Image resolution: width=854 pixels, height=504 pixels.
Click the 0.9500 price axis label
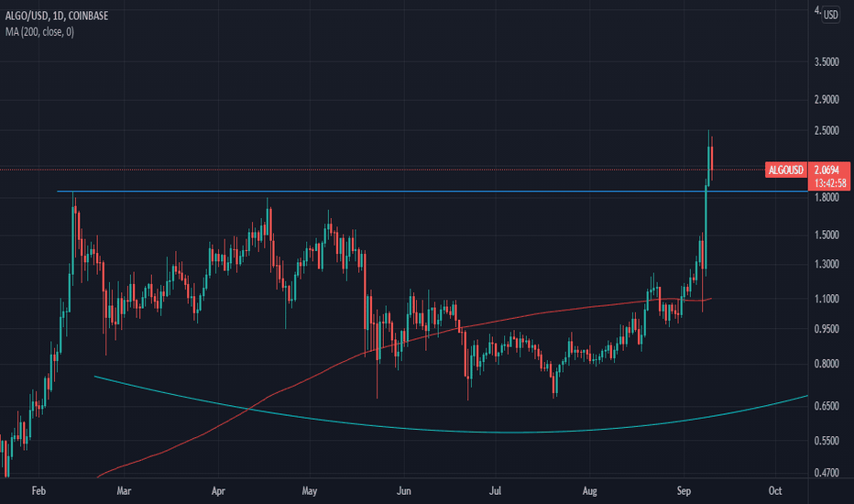pos(827,329)
